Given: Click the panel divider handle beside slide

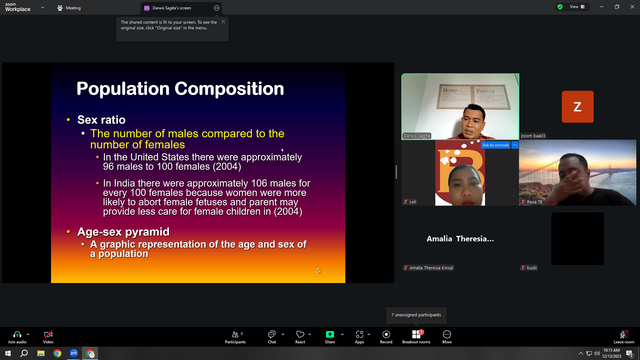Looking at the screenshot, I should click(x=396, y=172).
